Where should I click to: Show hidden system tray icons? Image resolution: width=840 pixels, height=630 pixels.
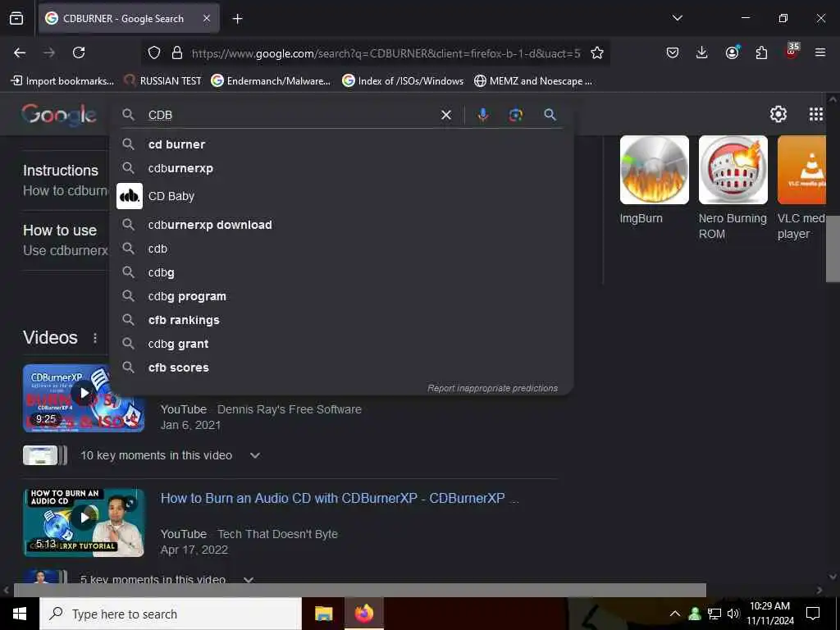675,614
